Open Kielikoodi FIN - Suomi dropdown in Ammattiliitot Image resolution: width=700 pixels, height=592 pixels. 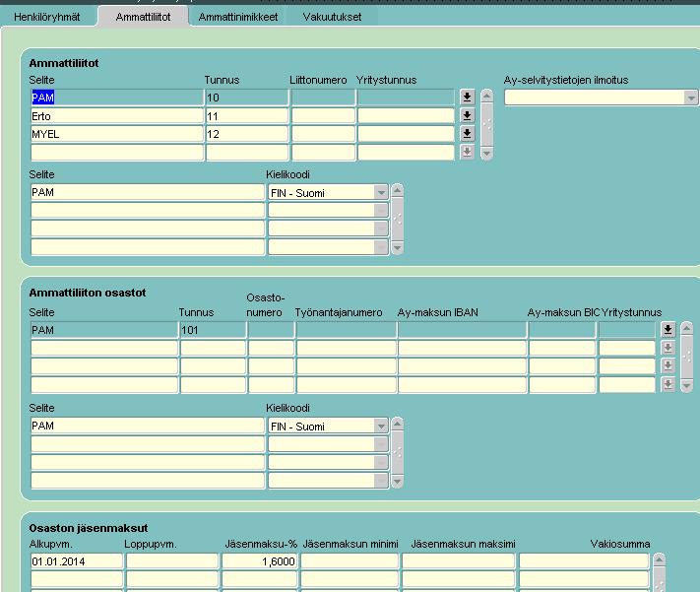[381, 192]
